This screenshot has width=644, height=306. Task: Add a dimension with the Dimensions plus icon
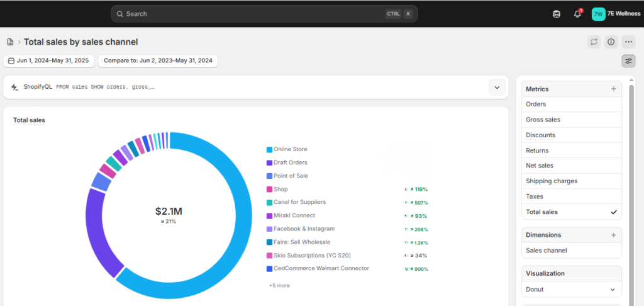pos(613,235)
